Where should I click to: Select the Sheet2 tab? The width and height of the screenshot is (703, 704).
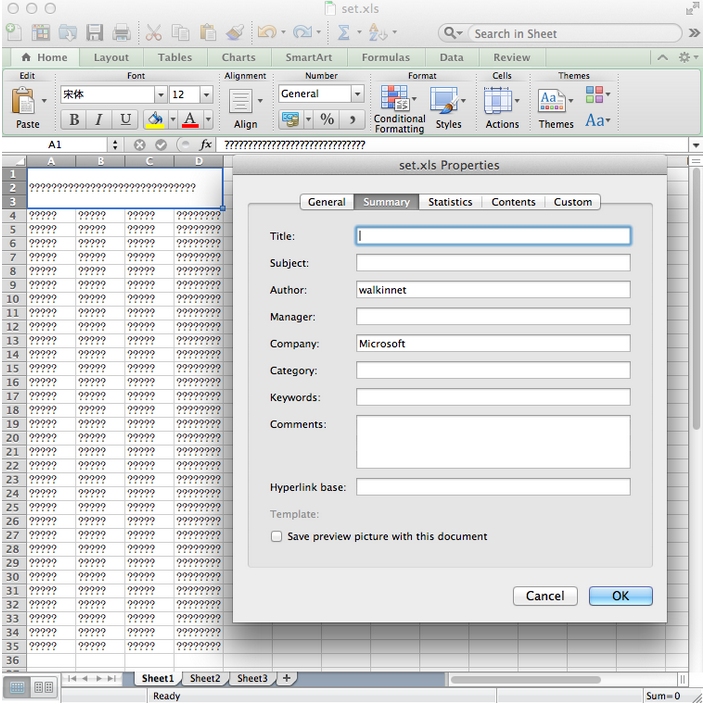click(x=205, y=678)
